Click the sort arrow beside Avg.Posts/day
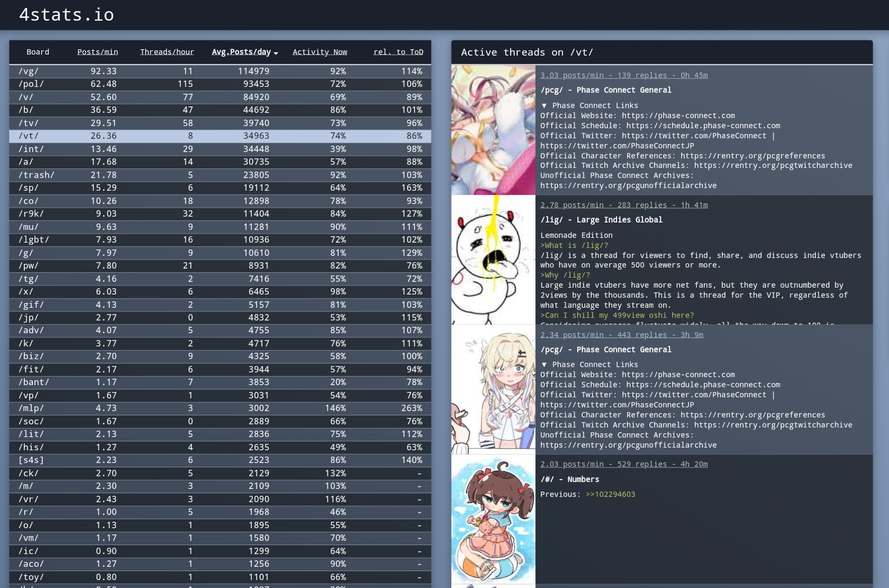This screenshot has height=588, width=889. coord(276,53)
